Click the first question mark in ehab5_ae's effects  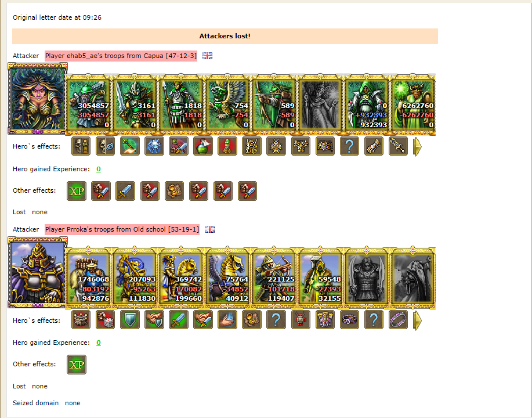pos(349,146)
